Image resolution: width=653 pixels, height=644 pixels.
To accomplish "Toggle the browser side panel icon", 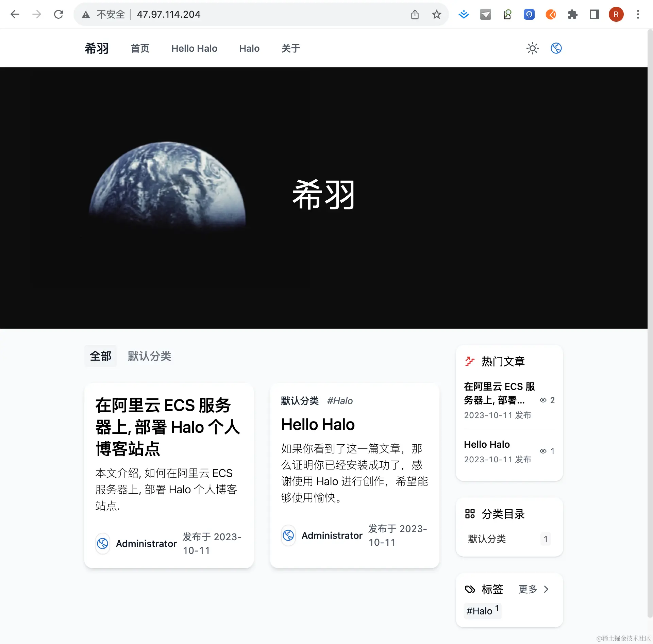I will pyautogui.click(x=594, y=14).
